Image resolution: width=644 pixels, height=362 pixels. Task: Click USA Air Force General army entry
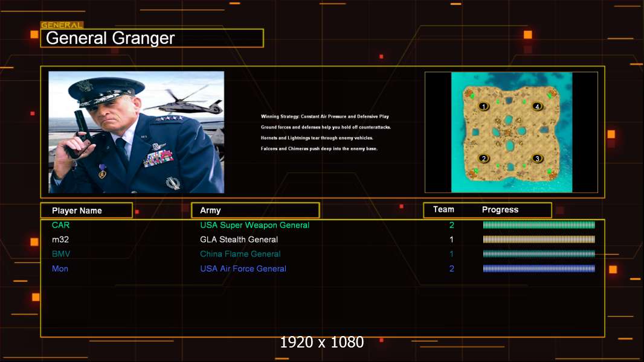click(x=243, y=268)
